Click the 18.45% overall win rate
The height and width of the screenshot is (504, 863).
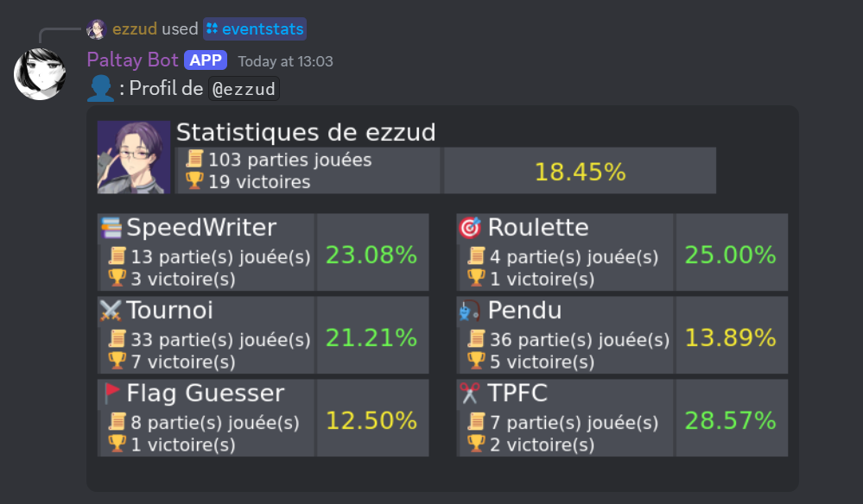point(581,172)
